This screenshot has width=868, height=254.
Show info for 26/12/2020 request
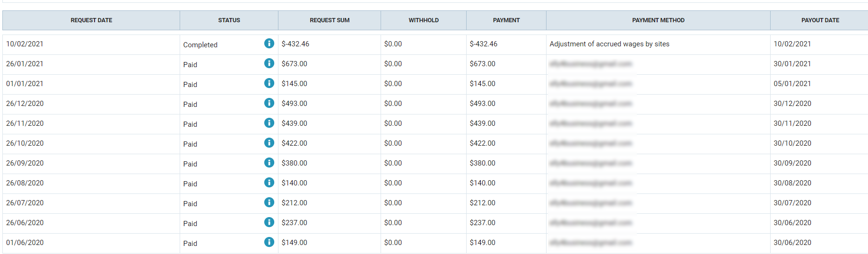(269, 103)
